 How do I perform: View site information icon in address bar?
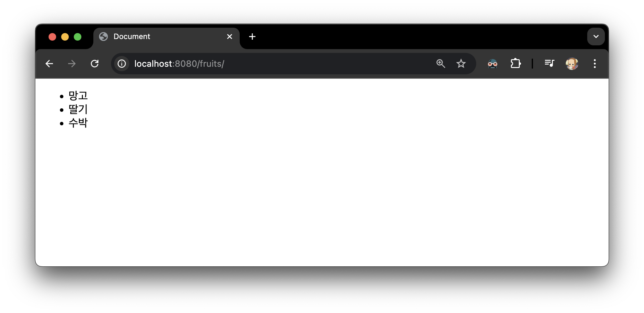[x=122, y=64]
